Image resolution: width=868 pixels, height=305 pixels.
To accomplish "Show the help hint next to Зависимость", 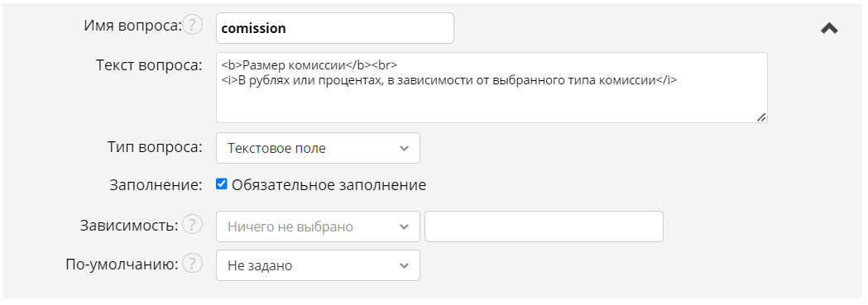I will [192, 225].
